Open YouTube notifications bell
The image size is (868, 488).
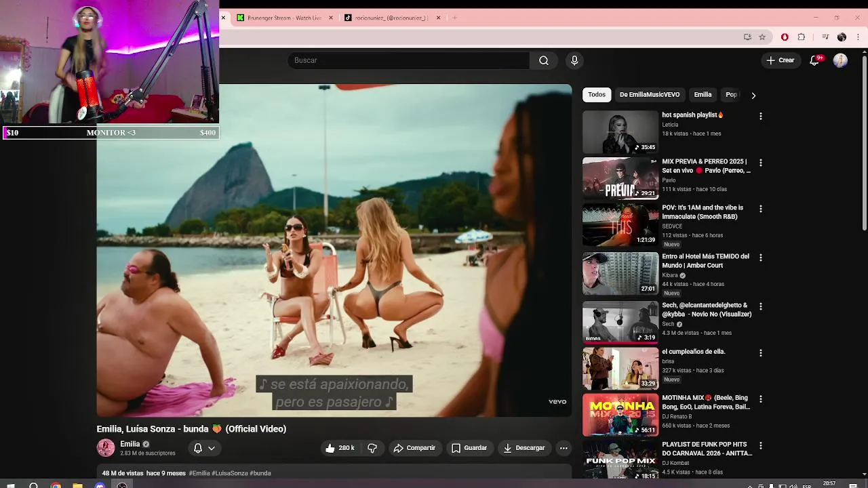[815, 60]
